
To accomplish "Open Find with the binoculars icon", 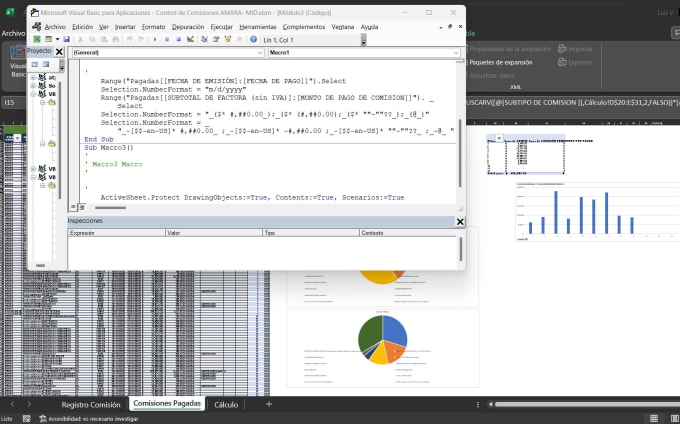I will [115, 39].
